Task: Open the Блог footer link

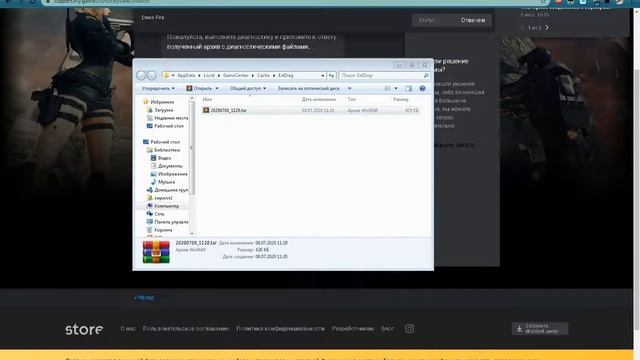Action: point(387,329)
